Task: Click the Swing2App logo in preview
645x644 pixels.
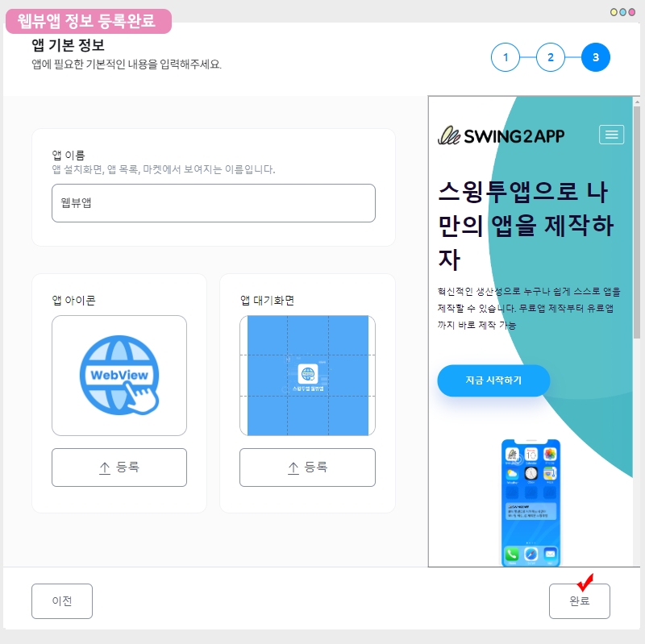Action: (x=501, y=135)
